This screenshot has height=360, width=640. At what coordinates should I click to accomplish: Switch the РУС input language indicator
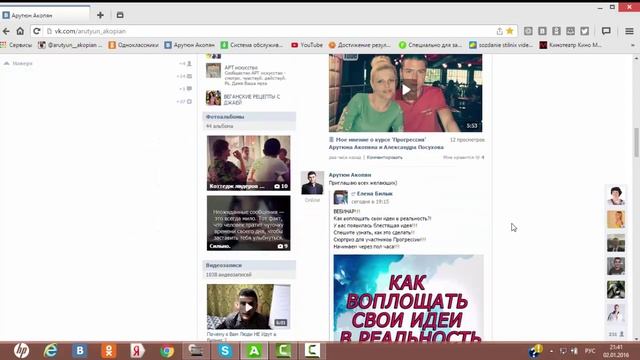590,351
